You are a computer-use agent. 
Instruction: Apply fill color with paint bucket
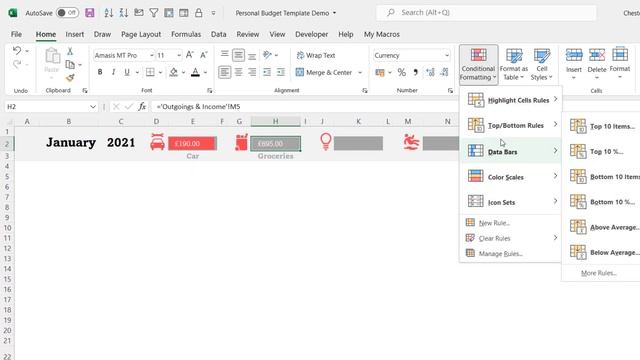173,72
